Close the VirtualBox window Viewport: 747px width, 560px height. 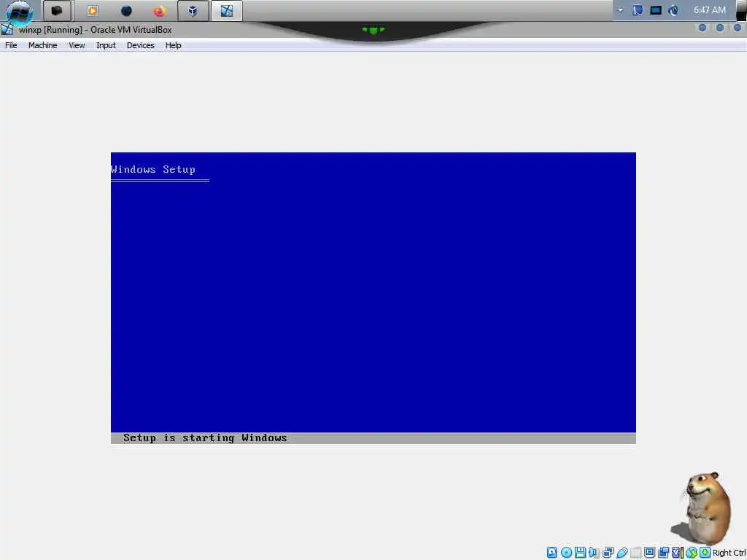point(738,28)
